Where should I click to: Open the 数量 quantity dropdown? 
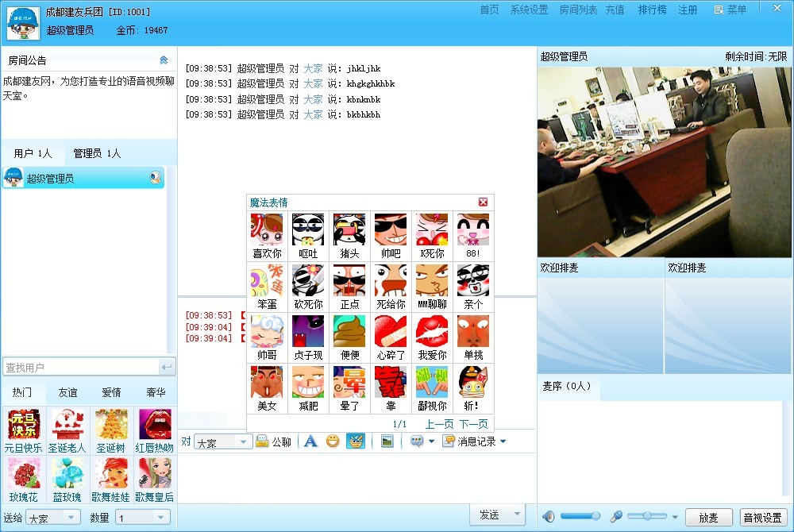click(142, 518)
